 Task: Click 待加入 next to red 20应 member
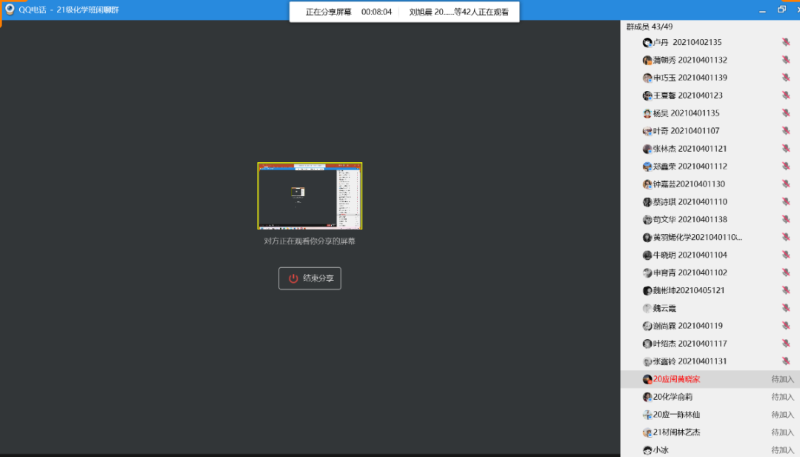[x=782, y=379]
